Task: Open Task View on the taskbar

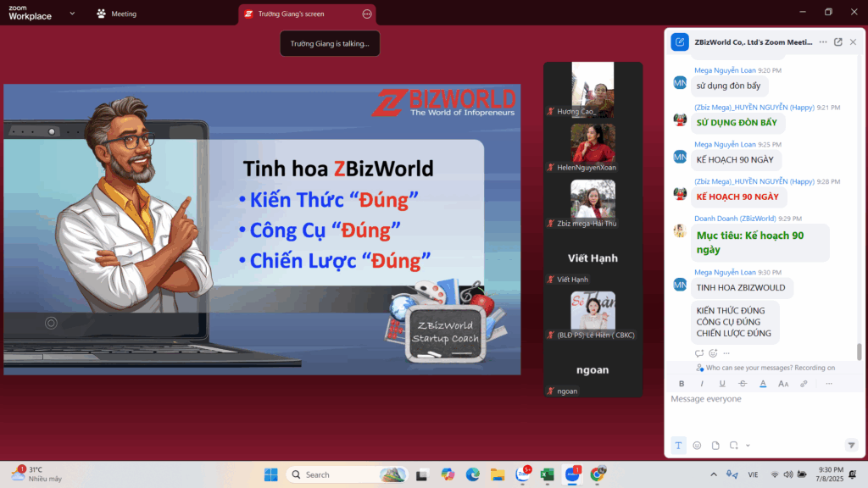Action: tap(422, 474)
